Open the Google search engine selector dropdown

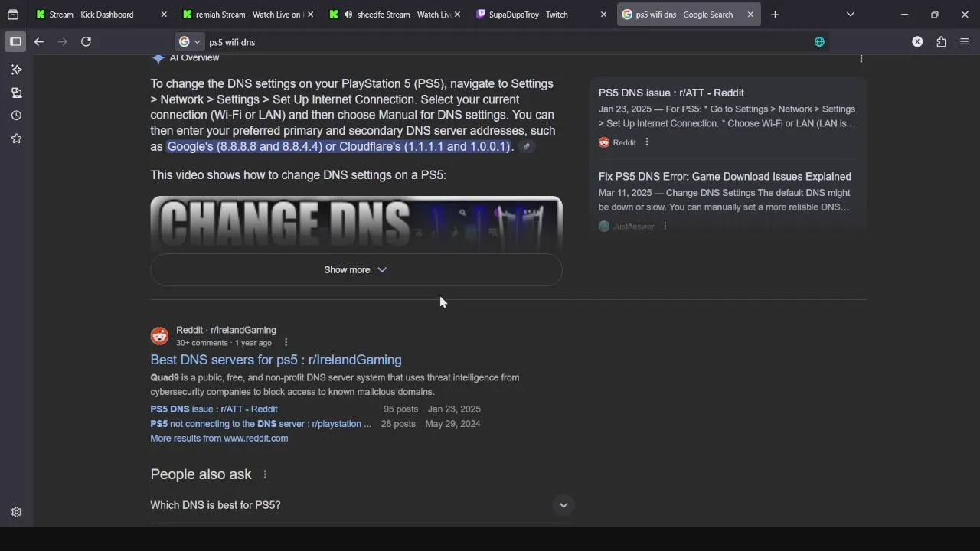coord(189,42)
